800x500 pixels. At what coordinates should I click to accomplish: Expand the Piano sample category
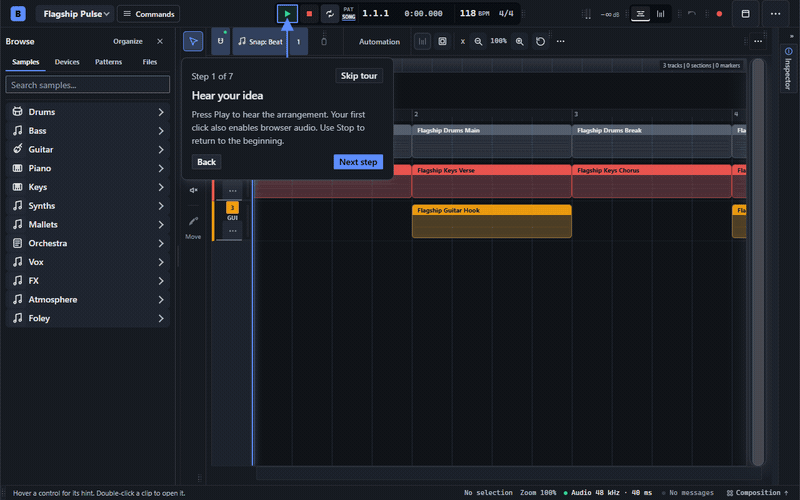click(88, 168)
